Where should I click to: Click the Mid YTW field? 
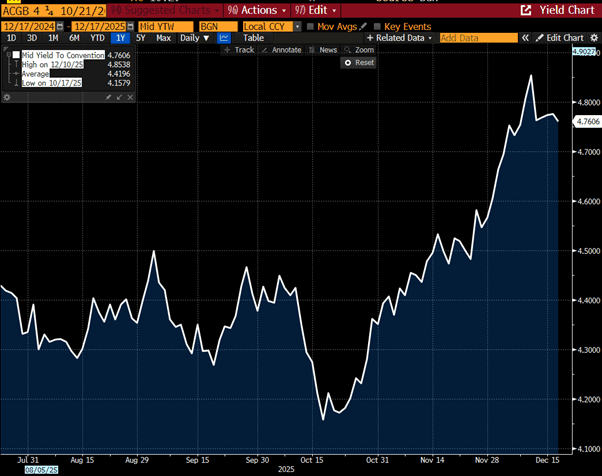(166, 26)
